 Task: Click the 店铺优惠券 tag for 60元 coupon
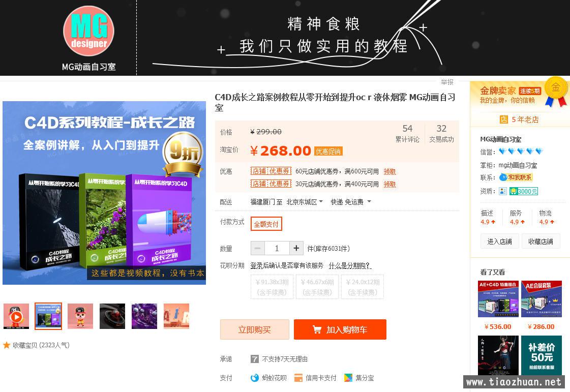(271, 171)
